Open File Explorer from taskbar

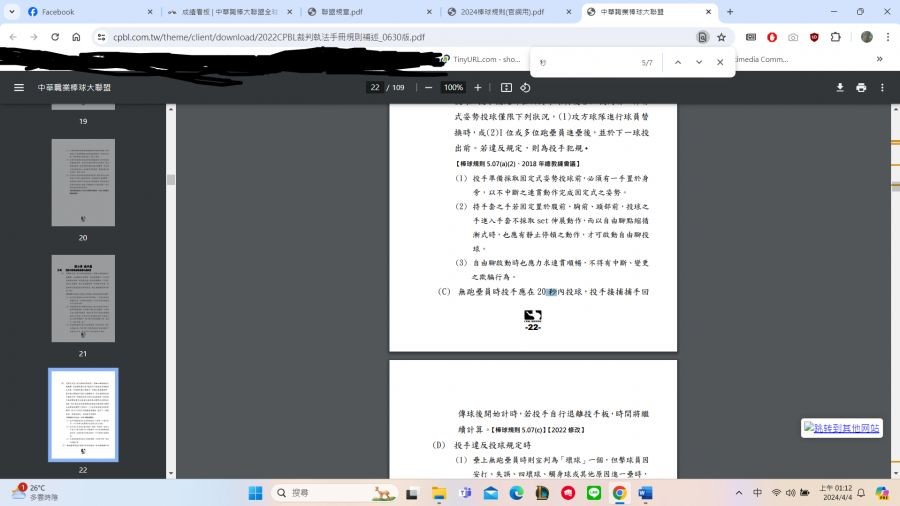[x=439, y=493]
